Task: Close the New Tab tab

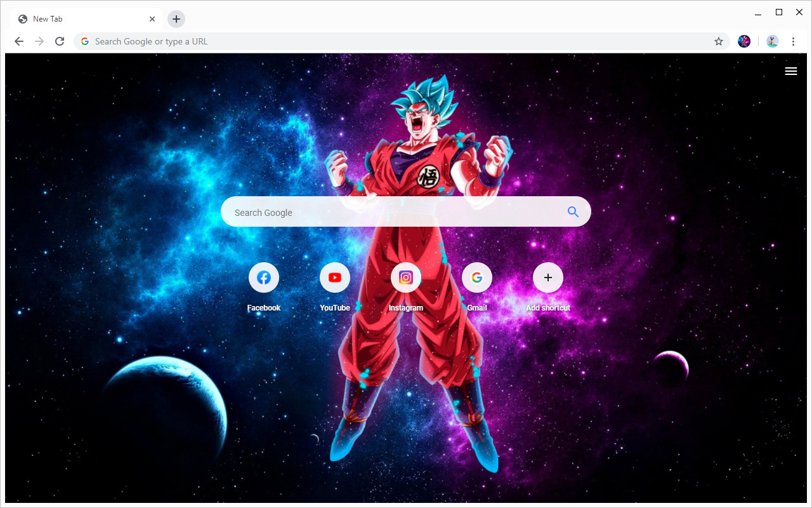Action: click(x=152, y=19)
